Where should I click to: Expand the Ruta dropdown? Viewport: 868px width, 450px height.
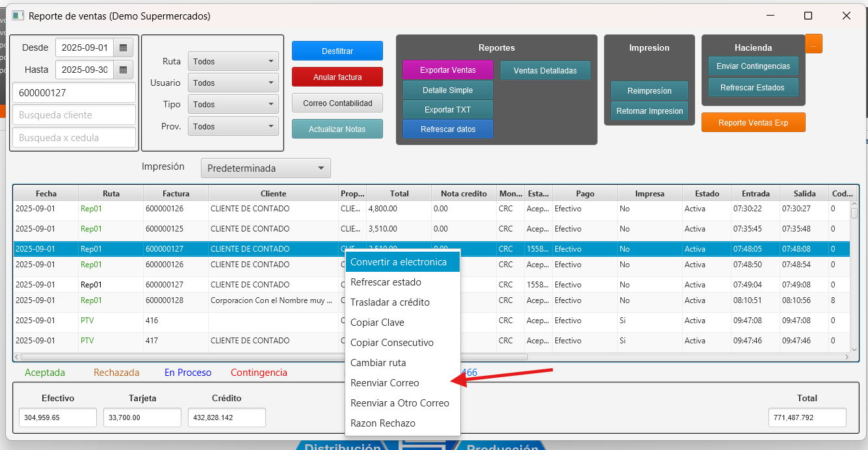tap(233, 62)
